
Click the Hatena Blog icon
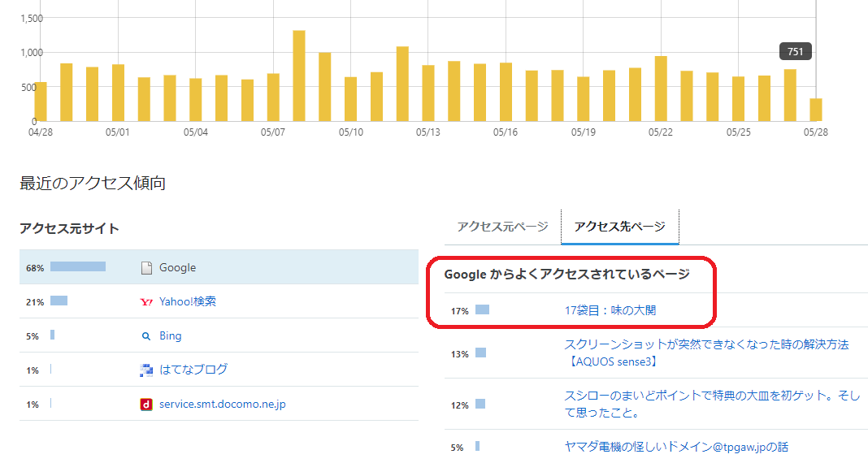146,370
